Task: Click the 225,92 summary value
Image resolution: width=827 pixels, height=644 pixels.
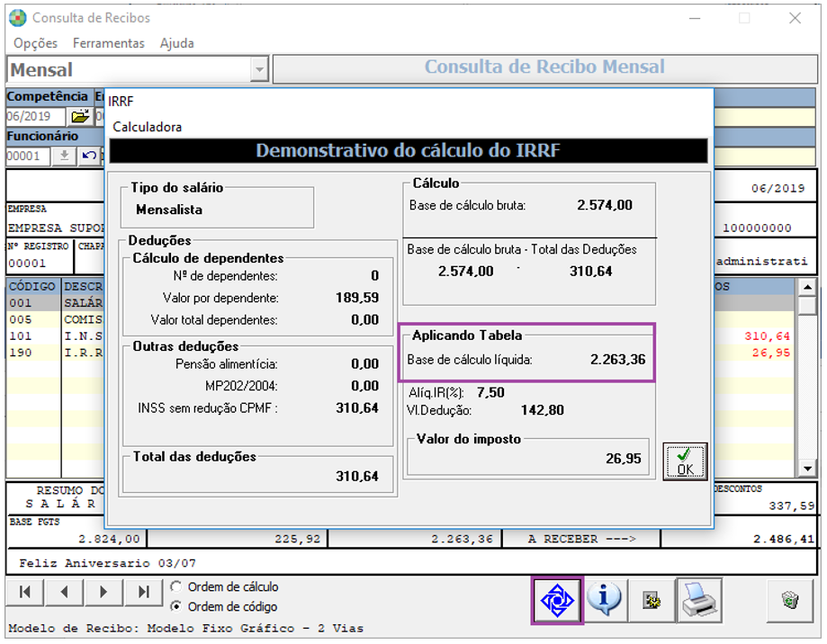Action: click(x=298, y=539)
